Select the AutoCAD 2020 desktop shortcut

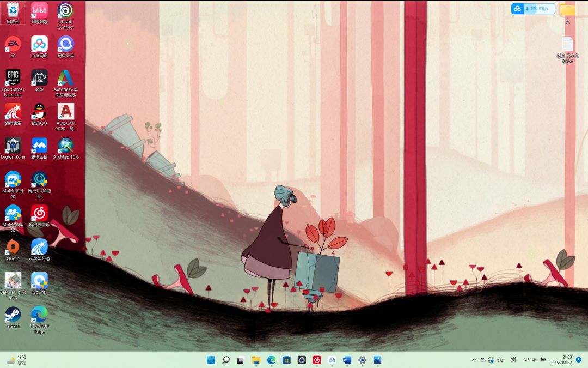(66, 117)
